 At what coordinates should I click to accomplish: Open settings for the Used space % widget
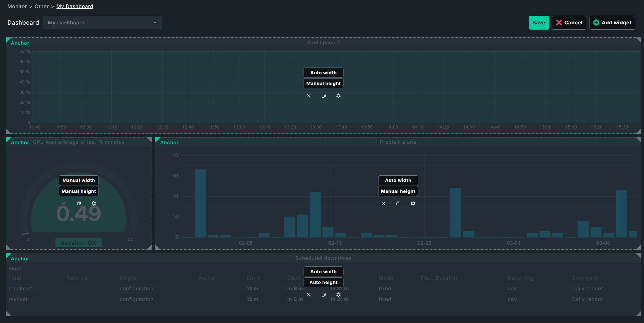[338, 96]
